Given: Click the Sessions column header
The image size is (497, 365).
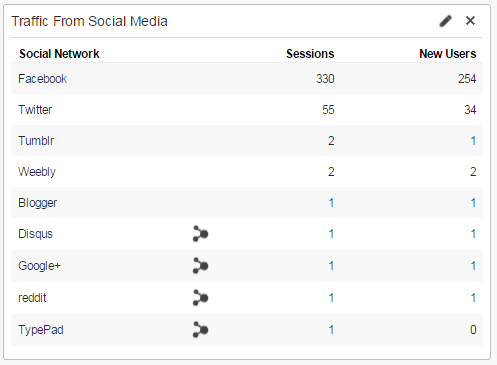Looking at the screenshot, I should point(310,54).
